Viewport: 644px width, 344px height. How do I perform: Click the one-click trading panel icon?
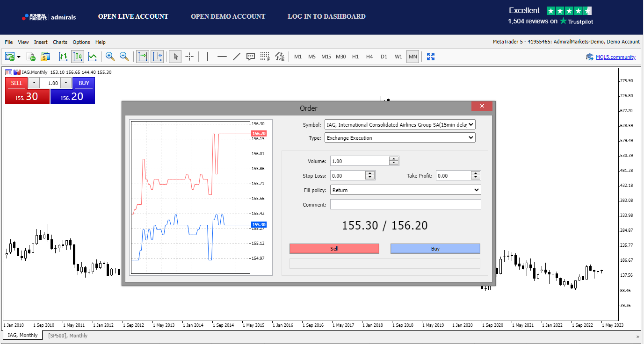(8, 72)
